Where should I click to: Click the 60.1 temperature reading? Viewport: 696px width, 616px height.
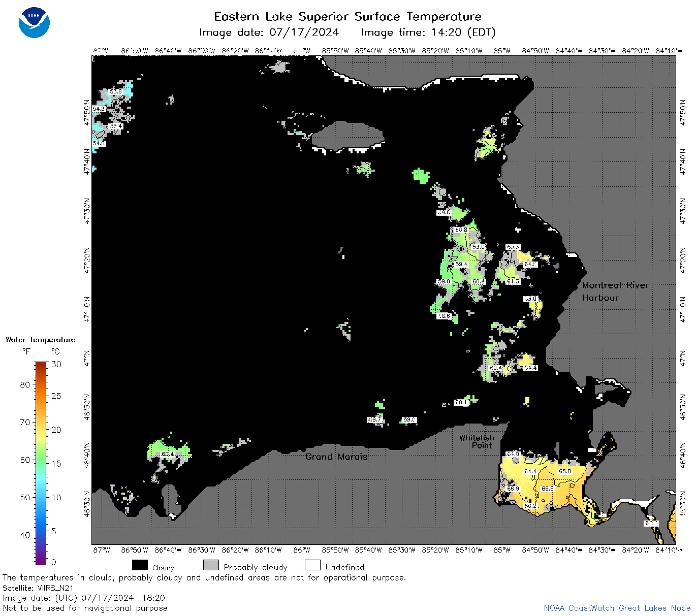[461, 402]
